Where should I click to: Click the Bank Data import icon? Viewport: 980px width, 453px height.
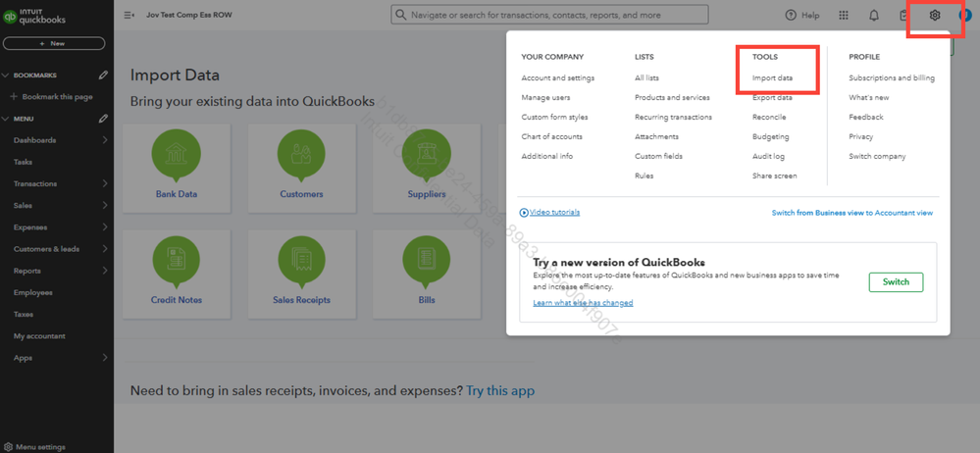coord(177,157)
